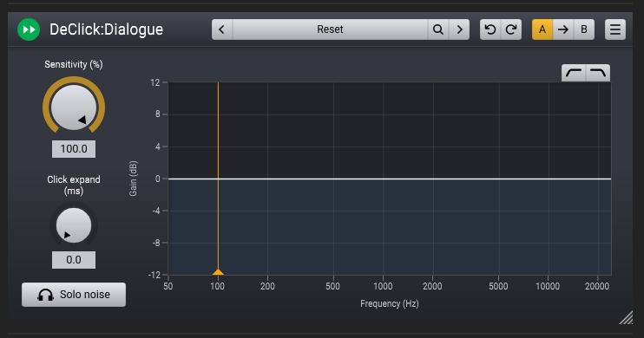Open preset search magnifier icon
The width and height of the screenshot is (644, 338).
(437, 29)
